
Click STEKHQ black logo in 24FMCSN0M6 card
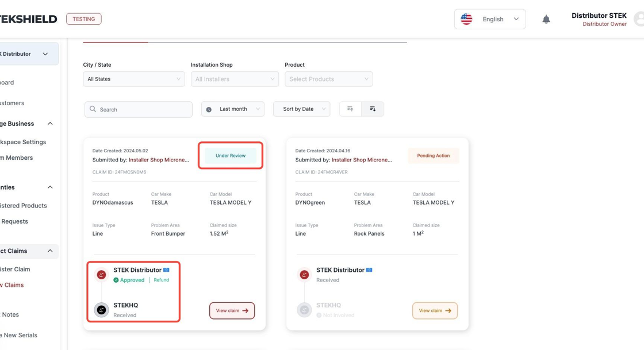click(101, 310)
